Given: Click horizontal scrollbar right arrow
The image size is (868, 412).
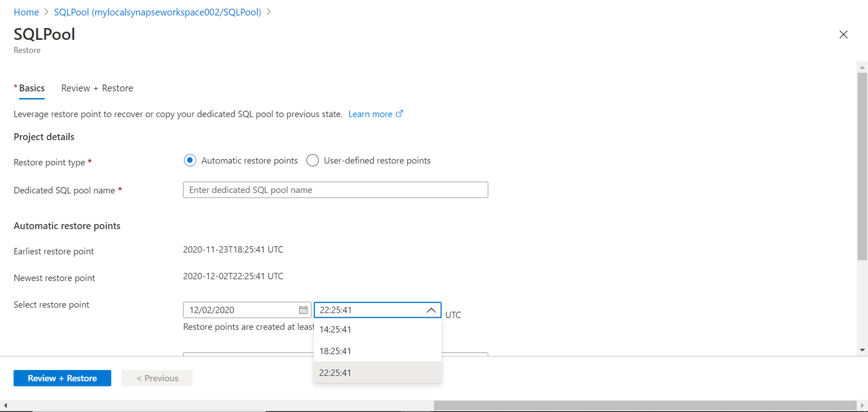Looking at the screenshot, I should tap(862, 405).
